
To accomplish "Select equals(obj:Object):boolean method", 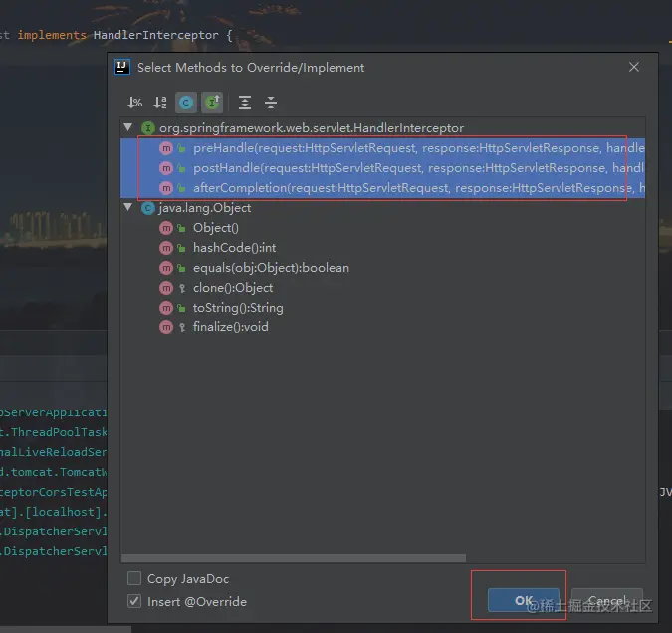I will (382, 268).
